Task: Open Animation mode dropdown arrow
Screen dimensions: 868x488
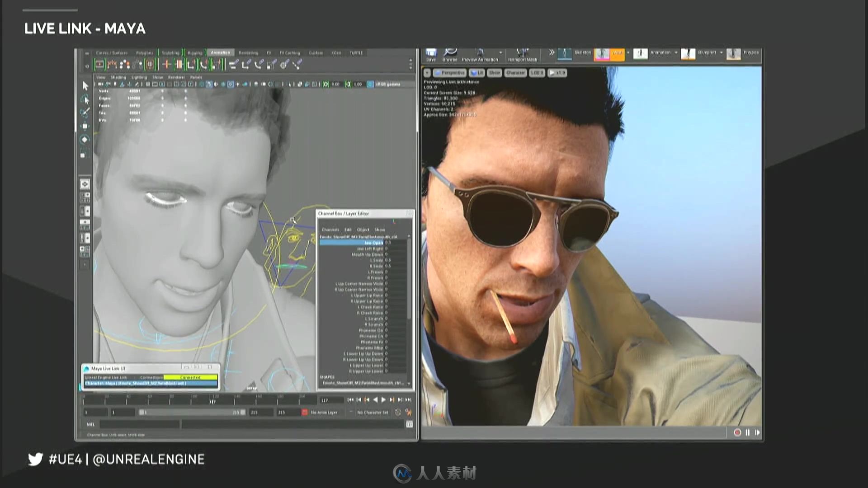Action: (676, 53)
